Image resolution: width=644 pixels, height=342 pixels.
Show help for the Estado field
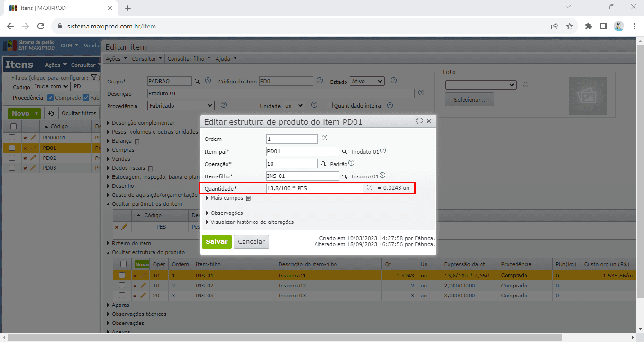pyautogui.click(x=393, y=81)
